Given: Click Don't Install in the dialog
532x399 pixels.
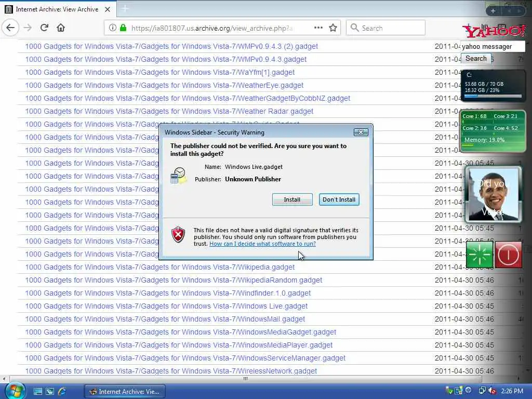Looking at the screenshot, I should (339, 199).
